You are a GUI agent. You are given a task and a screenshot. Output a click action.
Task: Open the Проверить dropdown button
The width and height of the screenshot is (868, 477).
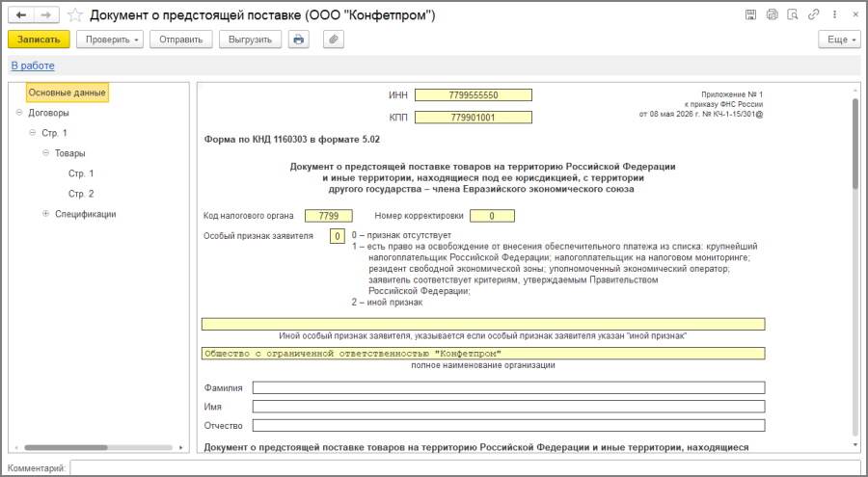click(x=110, y=40)
